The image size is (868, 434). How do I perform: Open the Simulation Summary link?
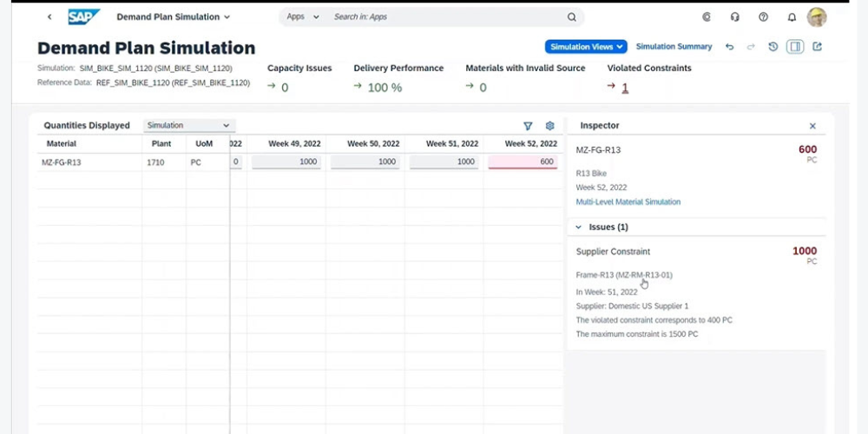point(674,47)
